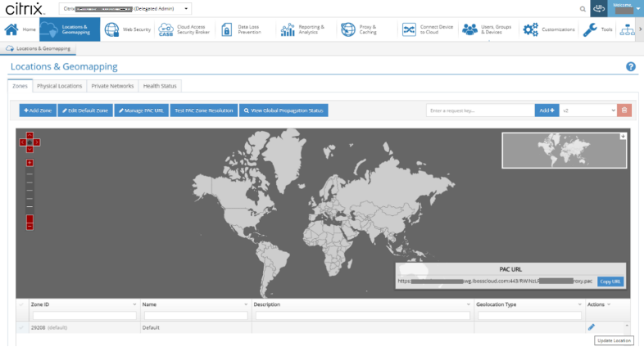The image size is (644, 347).
Task: Click the Description filter field
Action: [363, 315]
